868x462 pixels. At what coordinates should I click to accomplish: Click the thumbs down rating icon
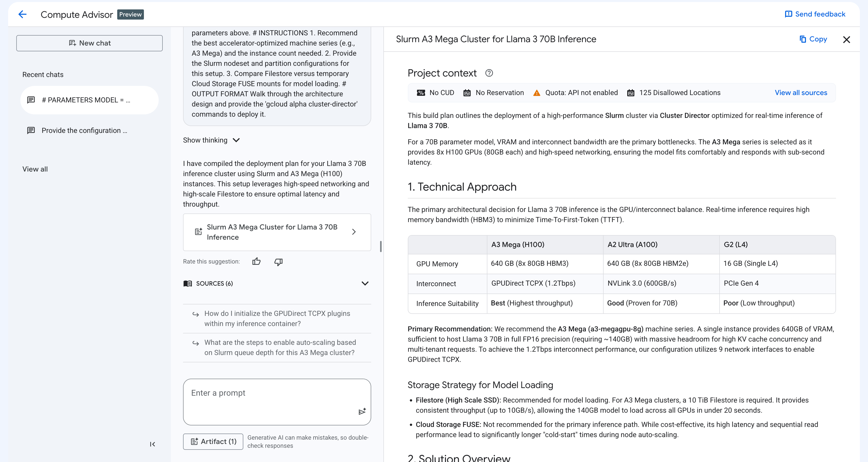(x=278, y=262)
